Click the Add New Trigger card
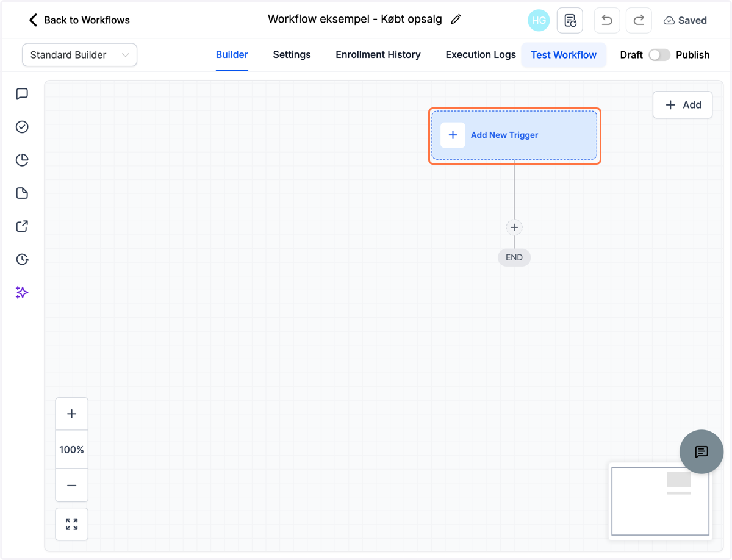732x560 pixels. (515, 136)
